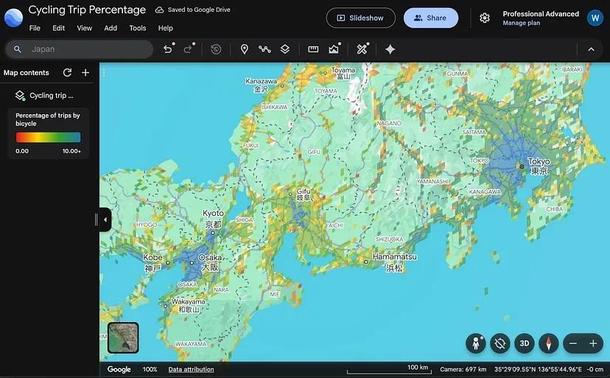Open the design ruler-pencil tool
610x378 pixels.
click(363, 49)
